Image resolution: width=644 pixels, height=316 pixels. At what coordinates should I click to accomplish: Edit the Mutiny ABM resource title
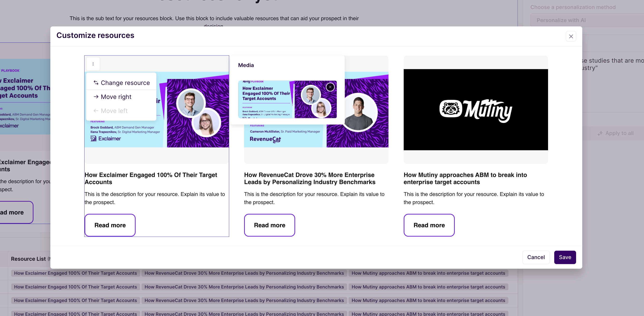click(465, 178)
